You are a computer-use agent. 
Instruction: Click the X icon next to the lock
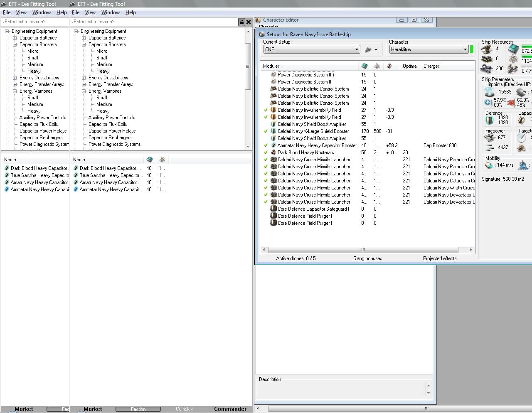[x=249, y=22]
